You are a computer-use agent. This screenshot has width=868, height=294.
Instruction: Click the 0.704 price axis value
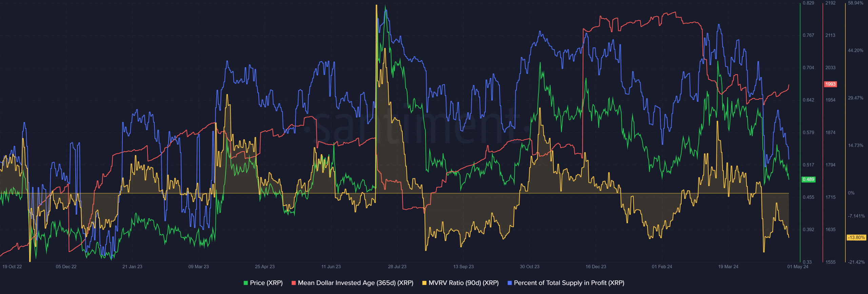coord(808,67)
